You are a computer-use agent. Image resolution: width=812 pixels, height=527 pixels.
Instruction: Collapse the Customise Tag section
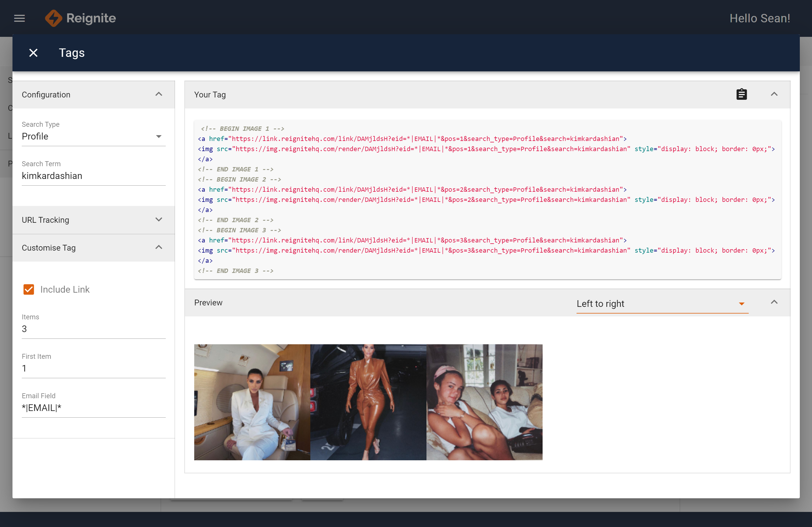coord(159,248)
